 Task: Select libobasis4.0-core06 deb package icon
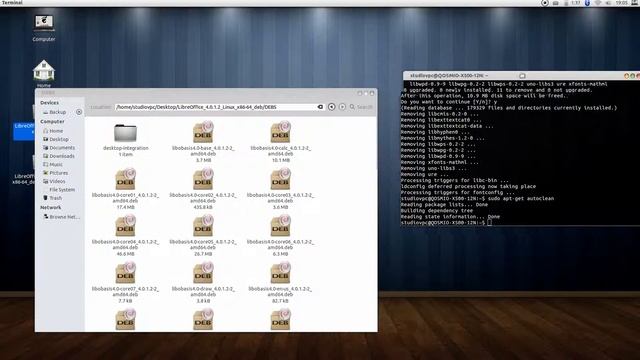pos(280,226)
